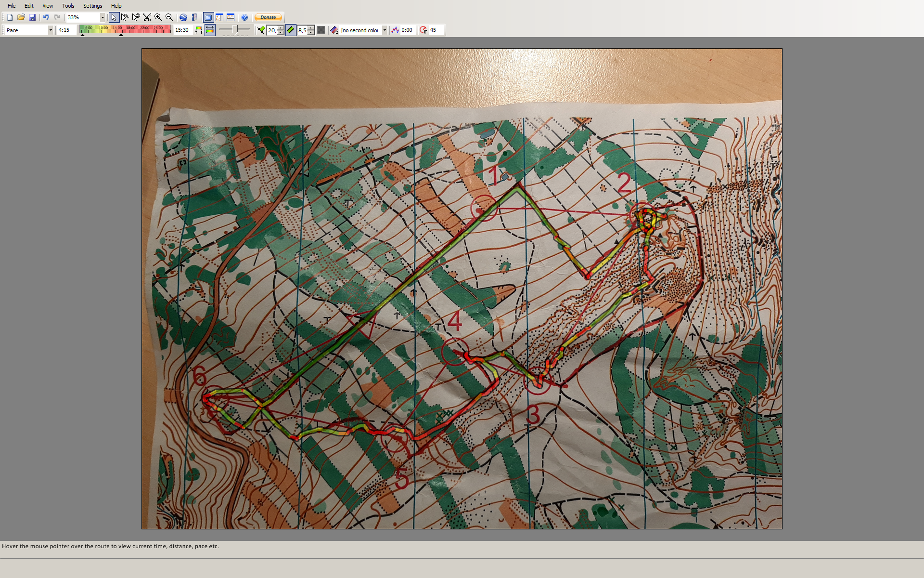
Task: Open the Settings menu
Action: tap(92, 6)
